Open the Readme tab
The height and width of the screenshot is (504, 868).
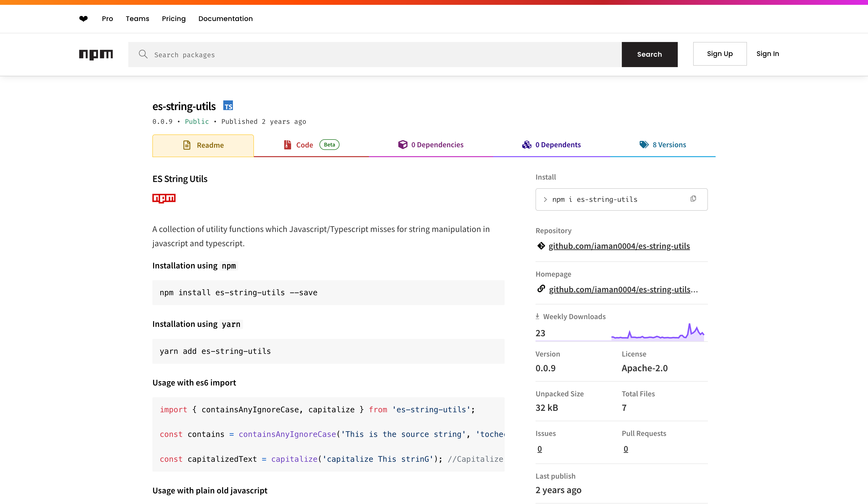click(x=203, y=146)
